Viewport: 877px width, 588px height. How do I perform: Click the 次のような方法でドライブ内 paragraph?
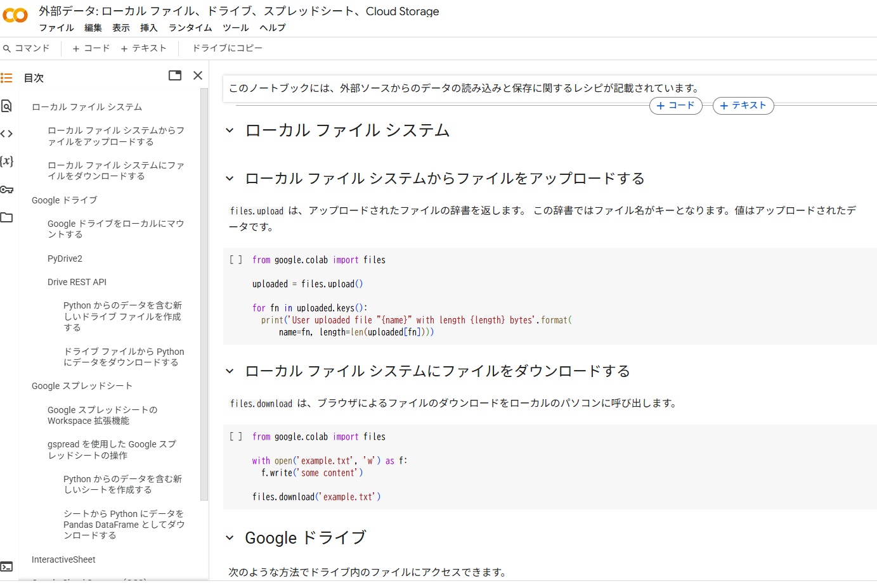coord(368,572)
